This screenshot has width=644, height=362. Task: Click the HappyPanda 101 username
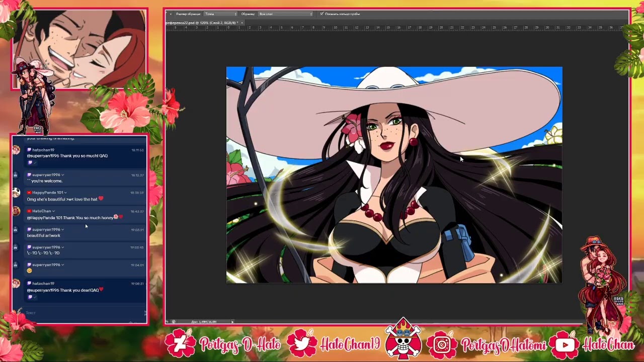point(48,193)
